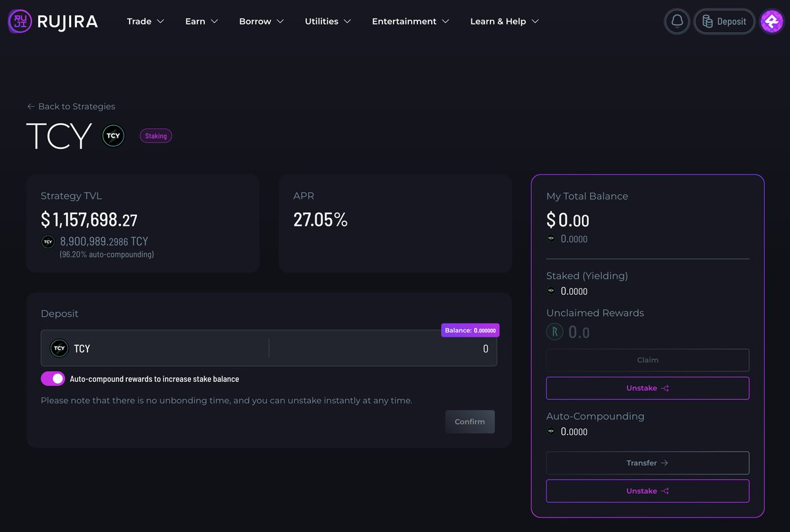Click the Ruji icon under Unclaimed Rewards

[x=554, y=332]
